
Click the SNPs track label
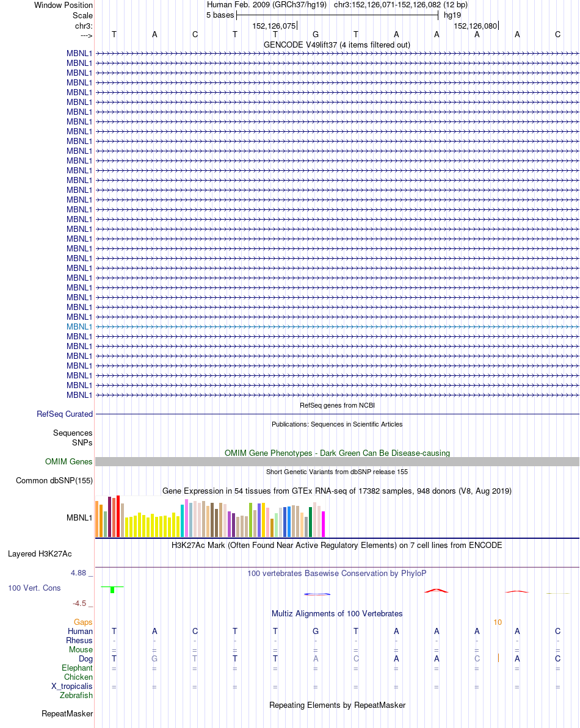(82, 443)
